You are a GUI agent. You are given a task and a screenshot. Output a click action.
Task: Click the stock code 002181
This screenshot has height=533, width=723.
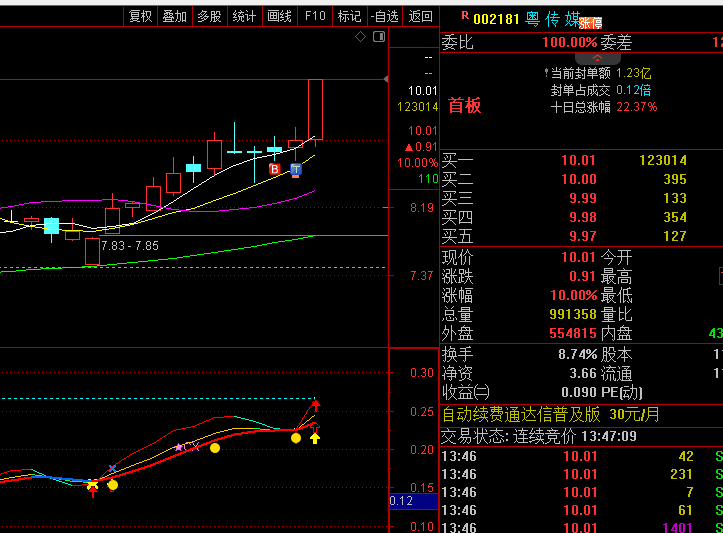(496, 19)
